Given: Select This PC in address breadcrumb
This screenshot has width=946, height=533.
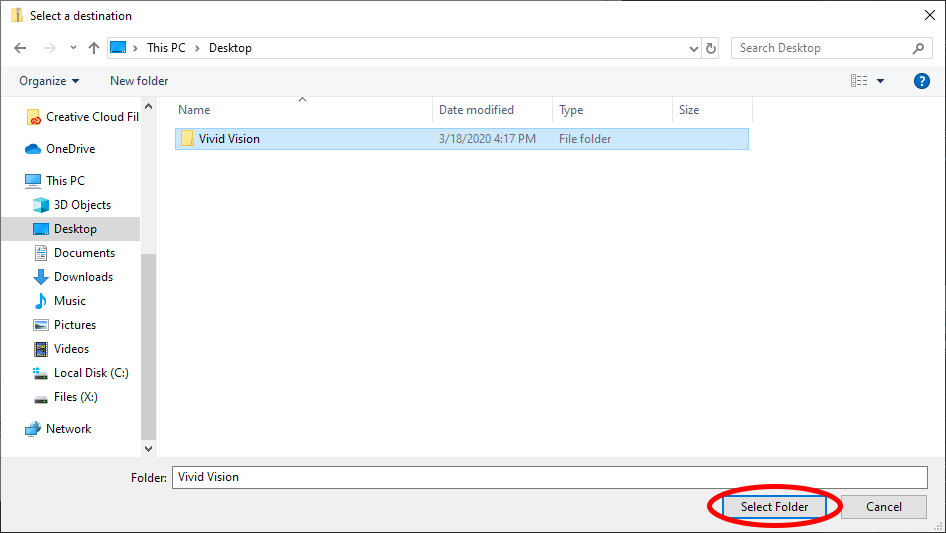Looking at the screenshot, I should click(167, 48).
